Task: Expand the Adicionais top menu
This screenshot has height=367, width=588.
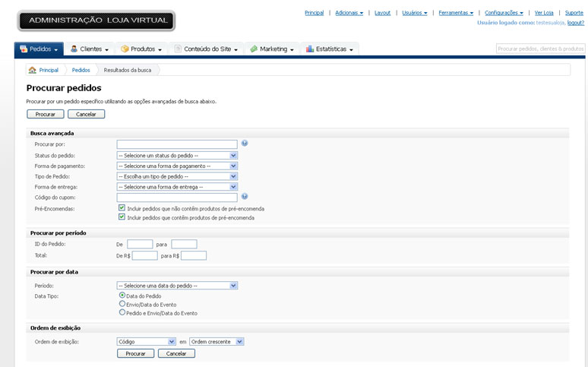Action: (349, 13)
